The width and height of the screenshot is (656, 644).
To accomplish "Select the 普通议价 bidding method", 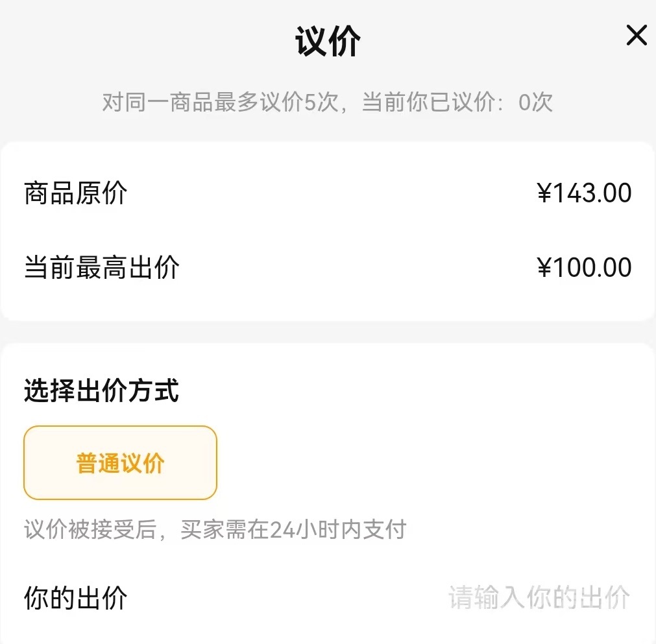I will click(120, 463).
